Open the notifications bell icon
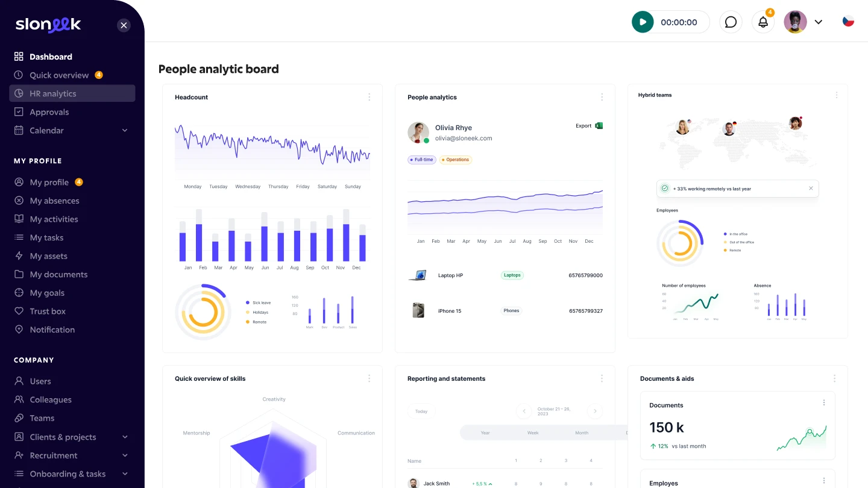 coord(763,22)
